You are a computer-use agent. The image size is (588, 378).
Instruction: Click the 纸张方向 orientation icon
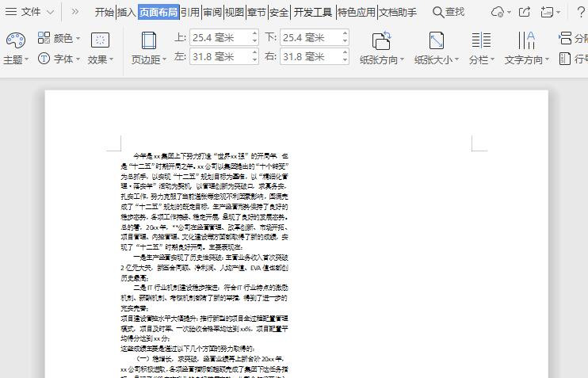tap(382, 40)
